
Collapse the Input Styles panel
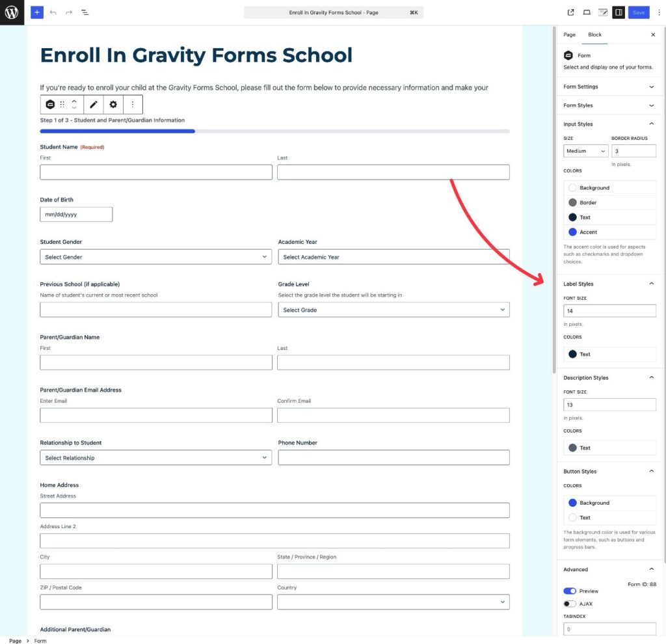tap(609, 124)
